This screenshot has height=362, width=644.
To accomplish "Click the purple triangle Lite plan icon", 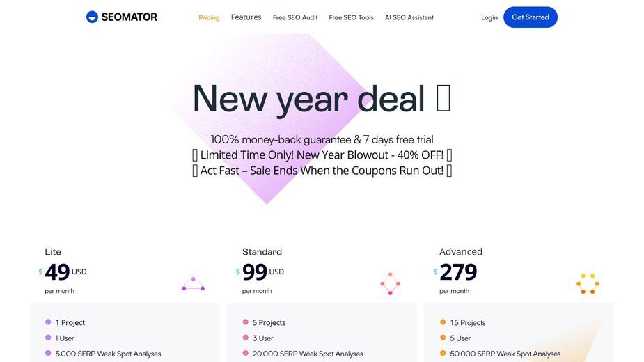I will (x=193, y=284).
